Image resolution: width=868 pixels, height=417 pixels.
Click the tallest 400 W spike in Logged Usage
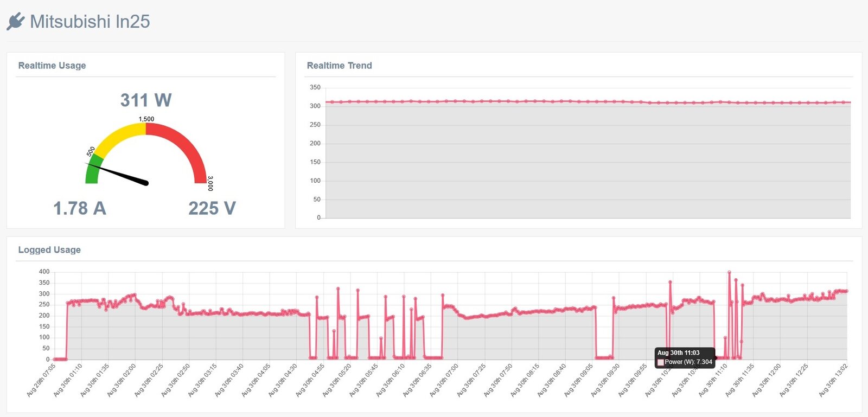coord(729,272)
